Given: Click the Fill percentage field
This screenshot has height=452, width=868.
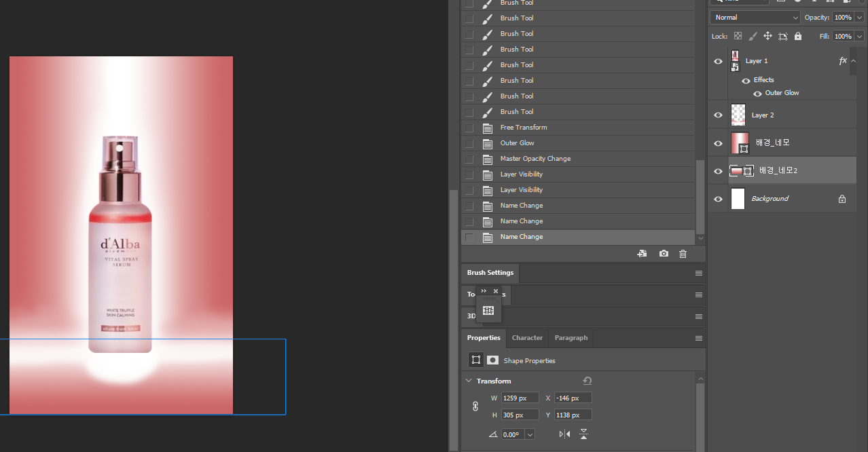Looking at the screenshot, I should (x=843, y=36).
